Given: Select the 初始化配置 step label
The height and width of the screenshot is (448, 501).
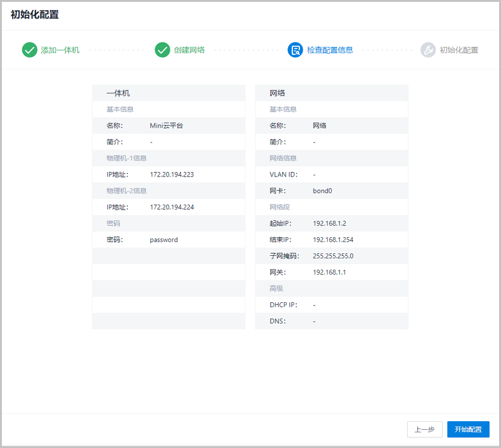Looking at the screenshot, I should coord(458,50).
